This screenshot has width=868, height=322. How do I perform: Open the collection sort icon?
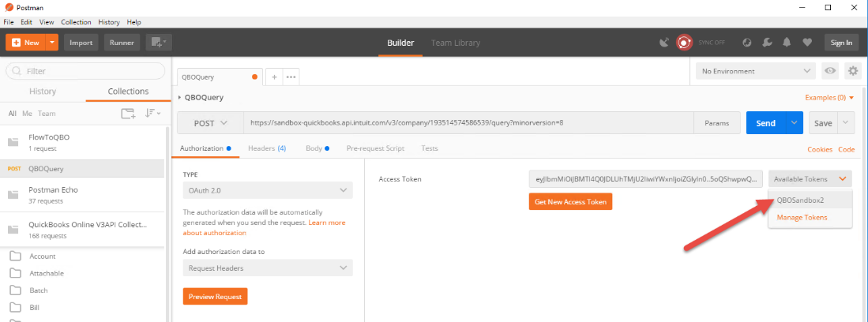pyautogui.click(x=152, y=114)
